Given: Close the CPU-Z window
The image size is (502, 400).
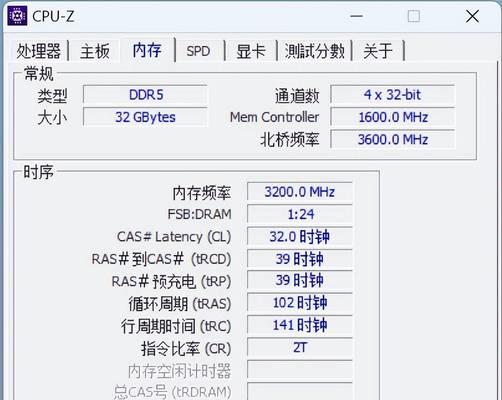Looking at the screenshot, I should coord(472,16).
